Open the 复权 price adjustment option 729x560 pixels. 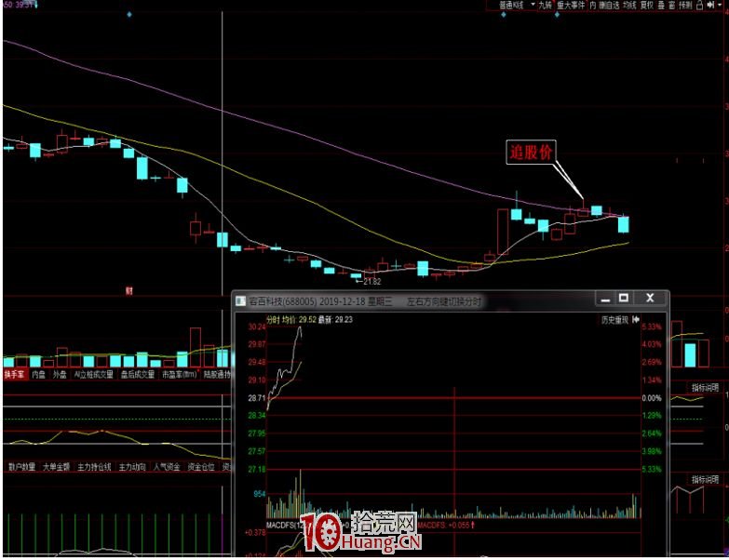pyautogui.click(x=647, y=5)
